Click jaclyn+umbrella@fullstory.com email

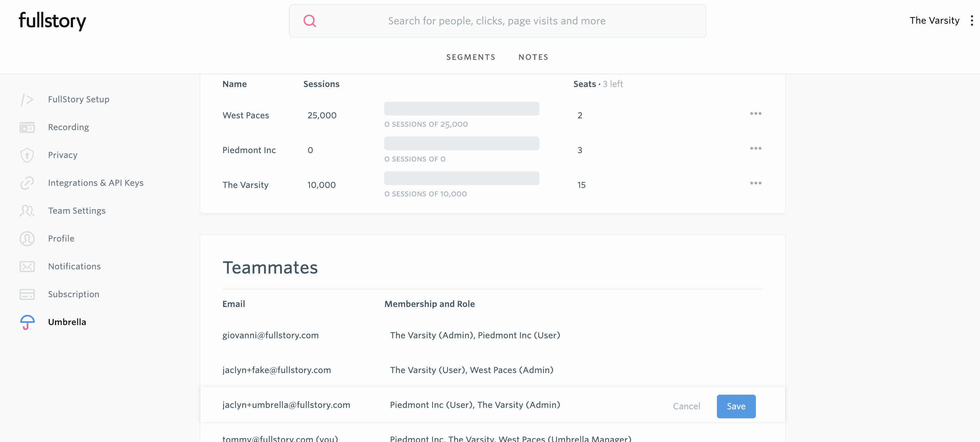(286, 405)
